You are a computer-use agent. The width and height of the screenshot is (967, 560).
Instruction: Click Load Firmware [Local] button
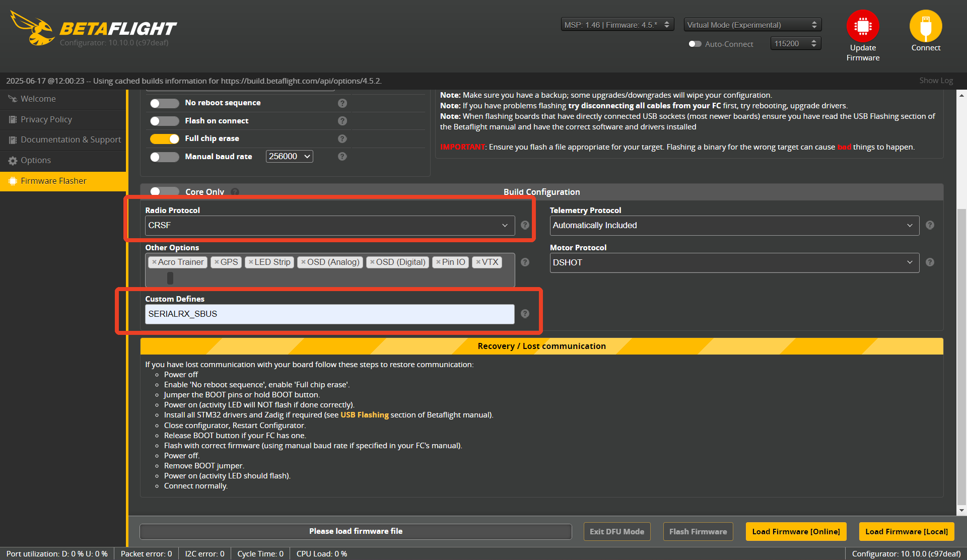coord(906,531)
